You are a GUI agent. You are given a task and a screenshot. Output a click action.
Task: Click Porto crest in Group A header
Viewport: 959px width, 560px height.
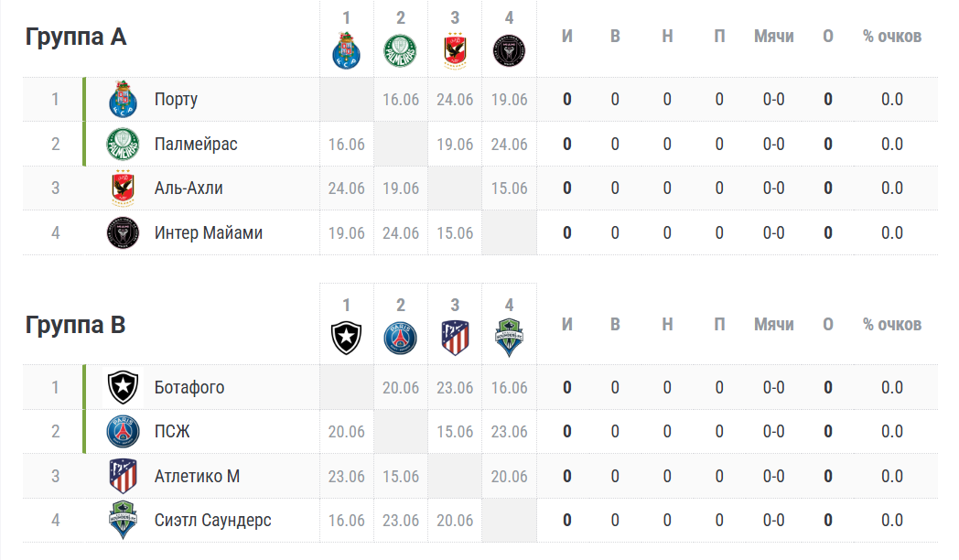[x=346, y=50]
